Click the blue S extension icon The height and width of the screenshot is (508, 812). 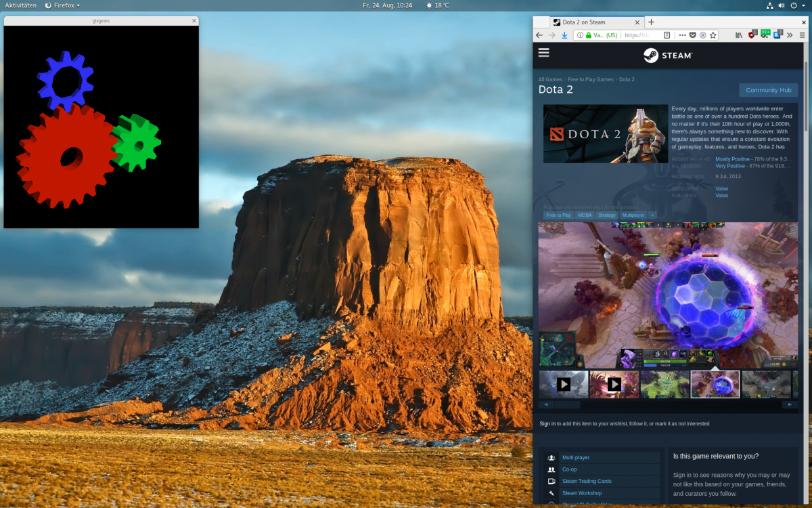(x=778, y=34)
